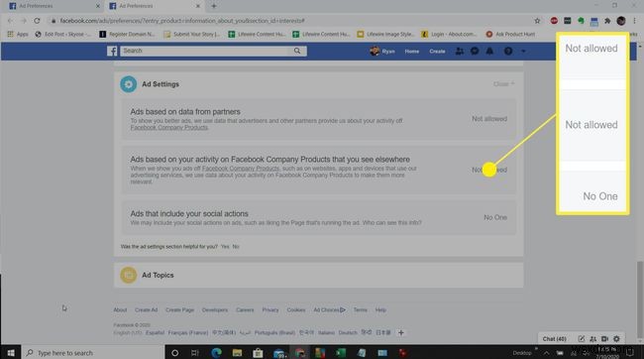Screen dimensions: 644x359
Task: Go back in Chrome
Action: (10, 21)
